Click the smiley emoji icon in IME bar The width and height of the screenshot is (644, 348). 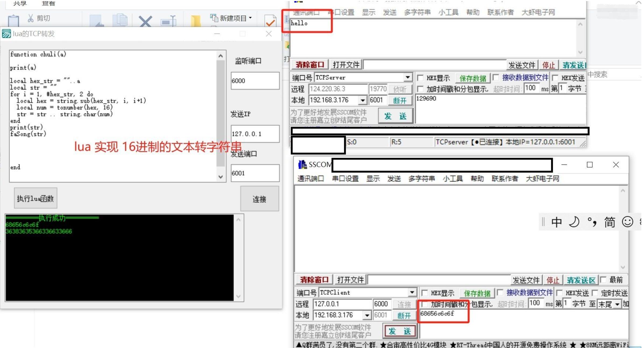(627, 222)
